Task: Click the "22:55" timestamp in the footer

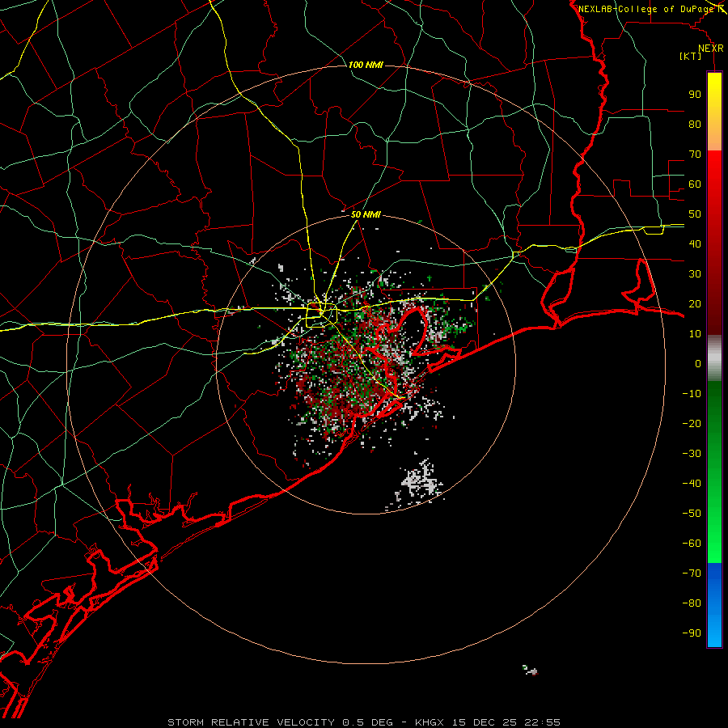Action: click(x=542, y=722)
